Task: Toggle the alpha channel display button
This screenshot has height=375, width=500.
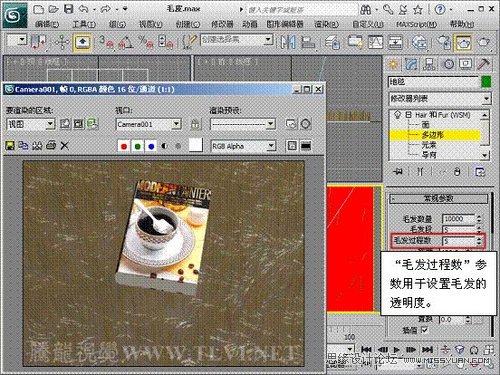Action: [x=164, y=146]
